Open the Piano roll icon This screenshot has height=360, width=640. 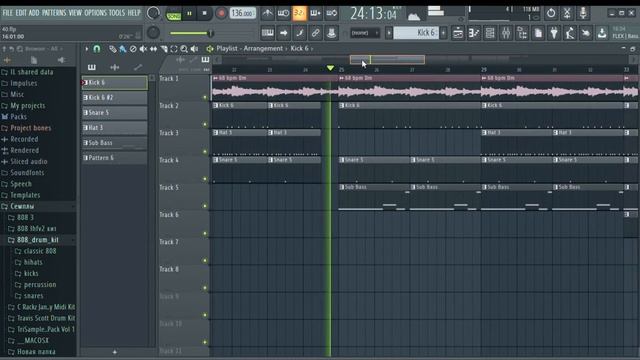click(474, 33)
